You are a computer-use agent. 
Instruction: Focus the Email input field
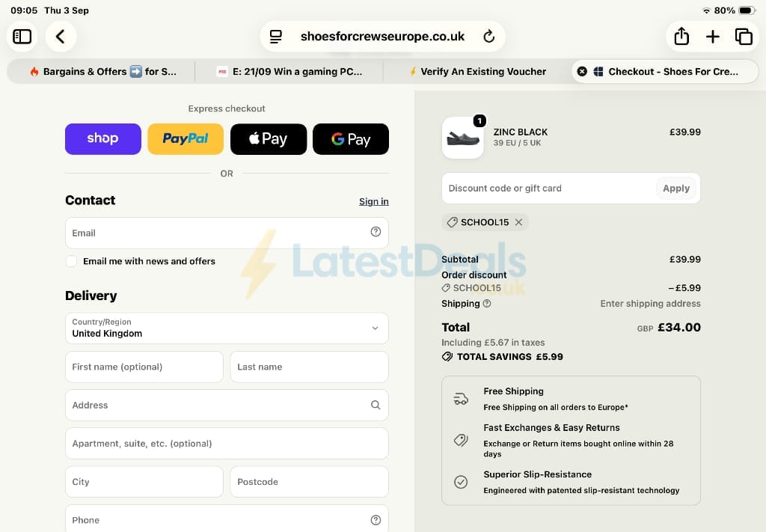[x=227, y=233]
